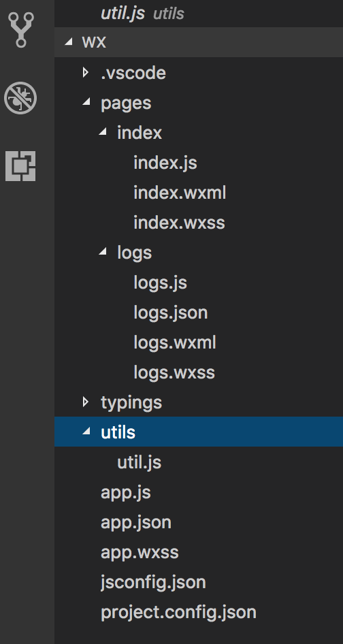Select the index folder label
This screenshot has height=644, width=343.
[x=140, y=133]
